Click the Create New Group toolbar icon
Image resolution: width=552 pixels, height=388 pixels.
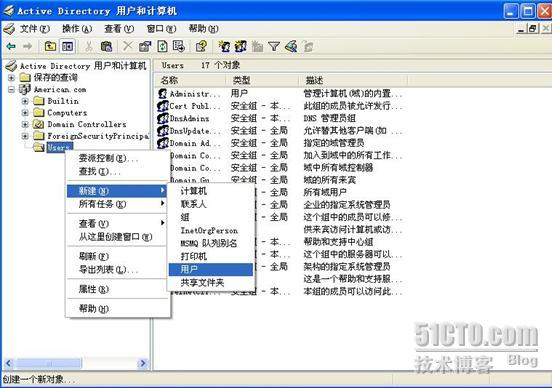240,46
